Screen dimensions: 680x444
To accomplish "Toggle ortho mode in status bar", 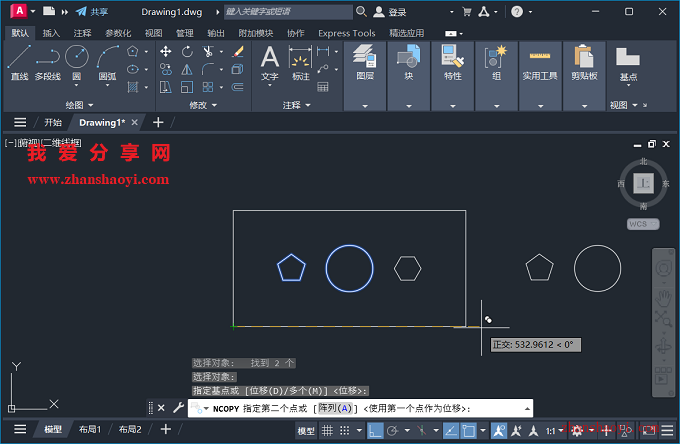I will (x=375, y=431).
